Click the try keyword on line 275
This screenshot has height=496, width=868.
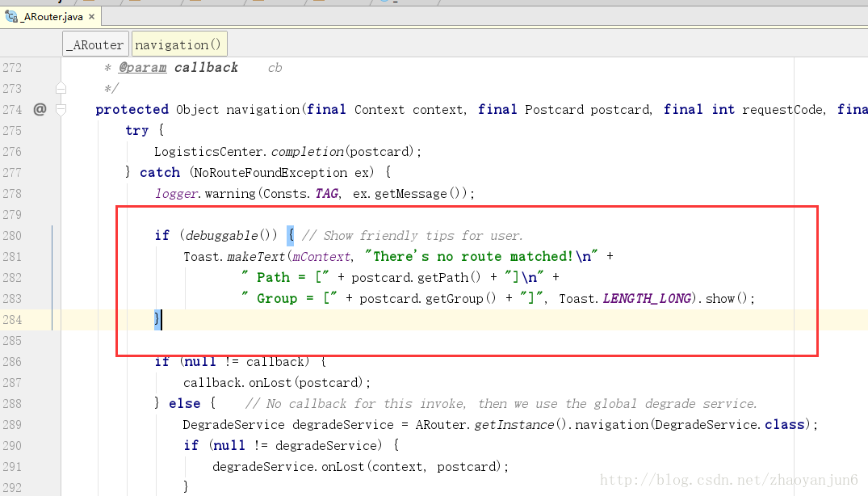pyautogui.click(x=136, y=131)
